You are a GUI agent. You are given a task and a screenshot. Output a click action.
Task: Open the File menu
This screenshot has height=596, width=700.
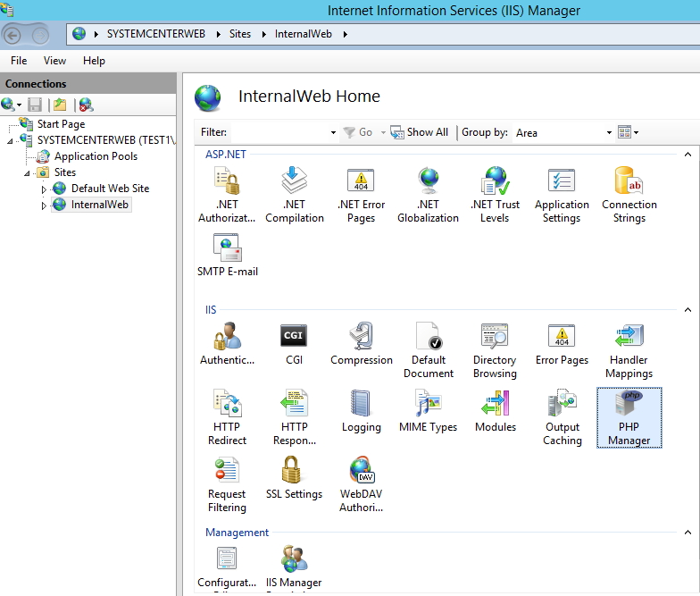(19, 61)
